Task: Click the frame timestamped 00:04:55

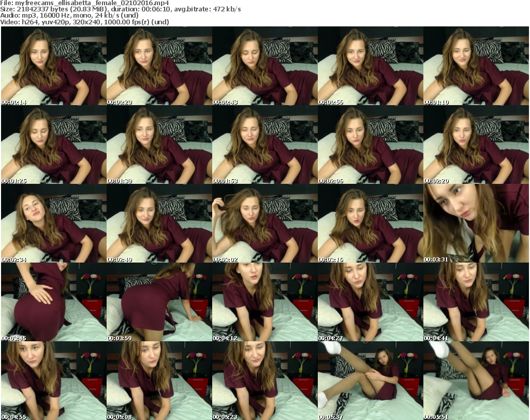Action: point(54,381)
